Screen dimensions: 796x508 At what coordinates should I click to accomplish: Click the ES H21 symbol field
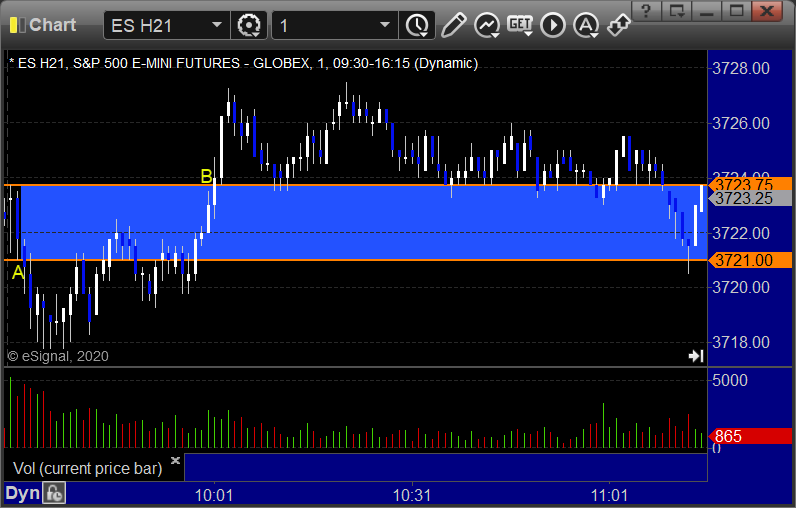coord(167,25)
